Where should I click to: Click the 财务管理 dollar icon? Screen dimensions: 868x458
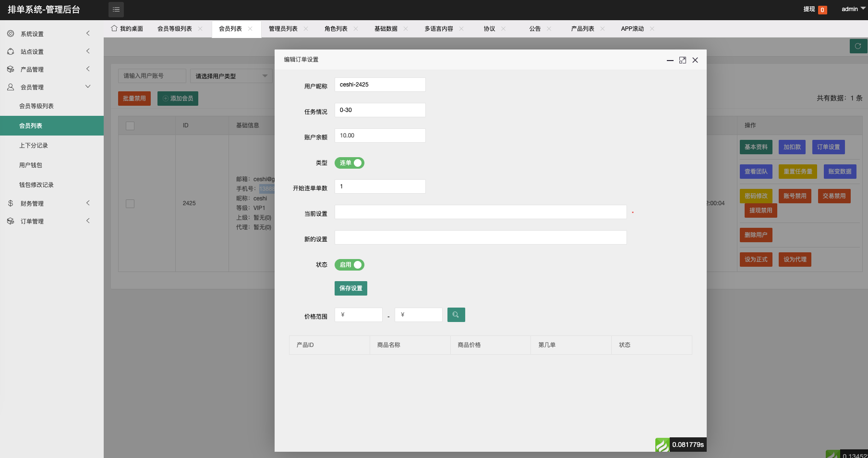tap(11, 203)
